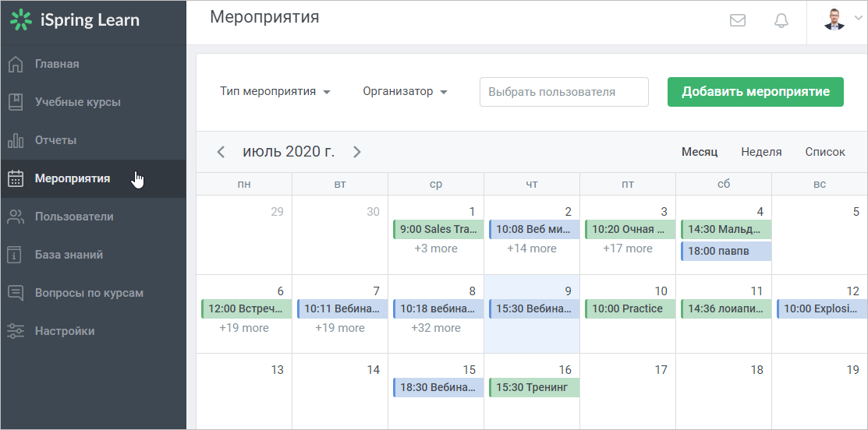Screen dimensions: 868x430
Task: Open the notifications bell icon
Action: click(x=781, y=20)
